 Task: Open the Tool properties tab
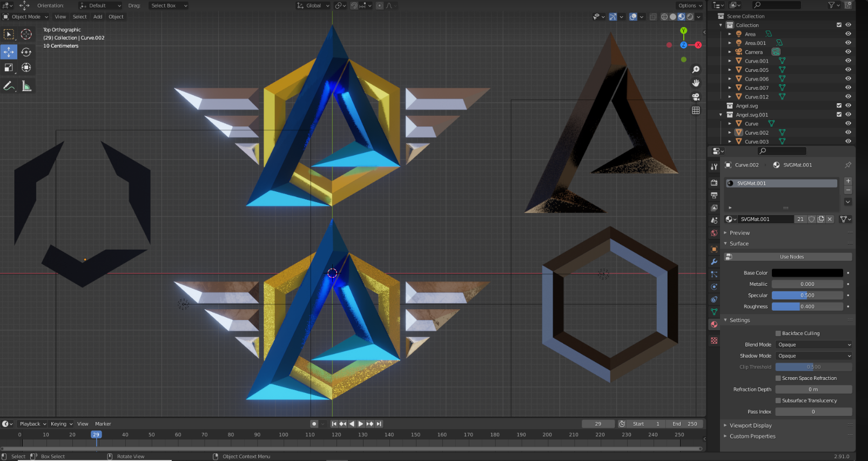point(714,167)
